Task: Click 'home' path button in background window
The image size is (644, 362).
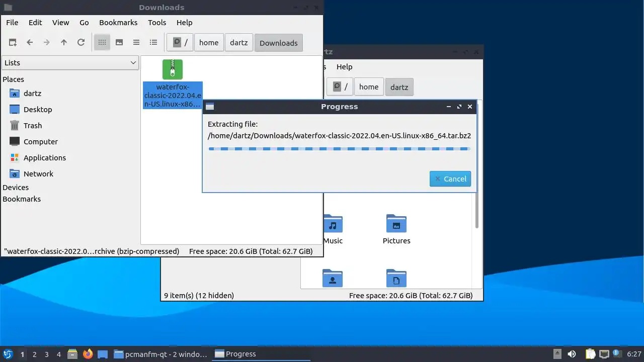Action: pos(369,87)
